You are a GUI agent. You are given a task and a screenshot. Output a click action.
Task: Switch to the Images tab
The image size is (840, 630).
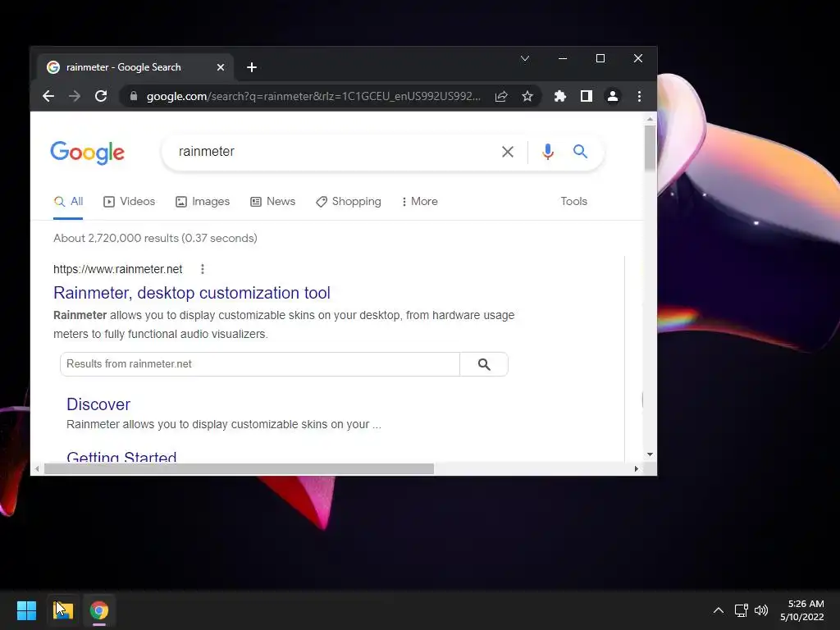click(x=203, y=202)
